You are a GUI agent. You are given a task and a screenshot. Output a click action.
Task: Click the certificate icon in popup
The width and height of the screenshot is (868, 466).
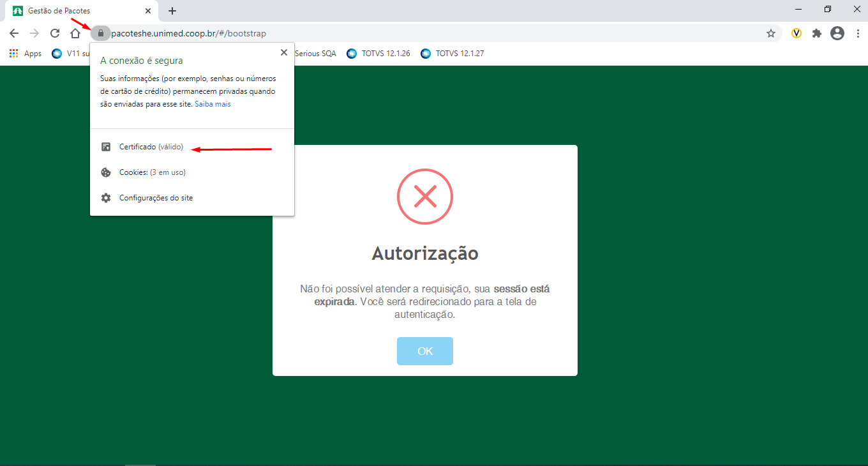[x=106, y=147]
